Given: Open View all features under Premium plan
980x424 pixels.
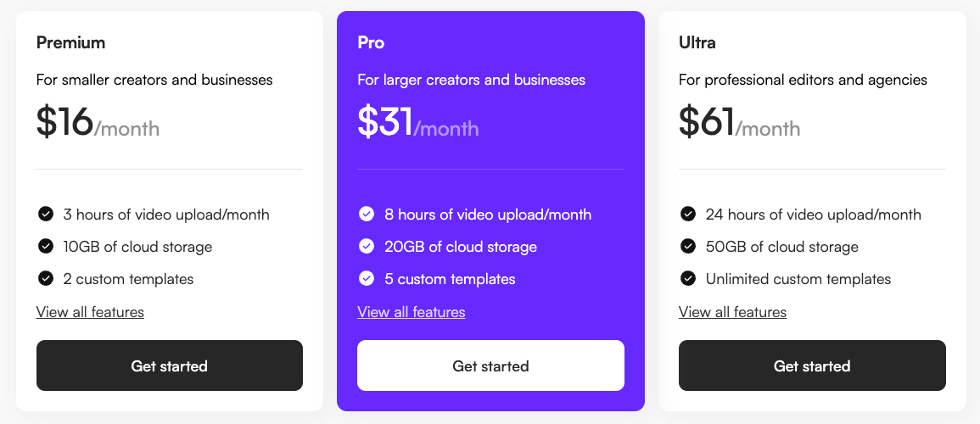Looking at the screenshot, I should click(x=90, y=312).
